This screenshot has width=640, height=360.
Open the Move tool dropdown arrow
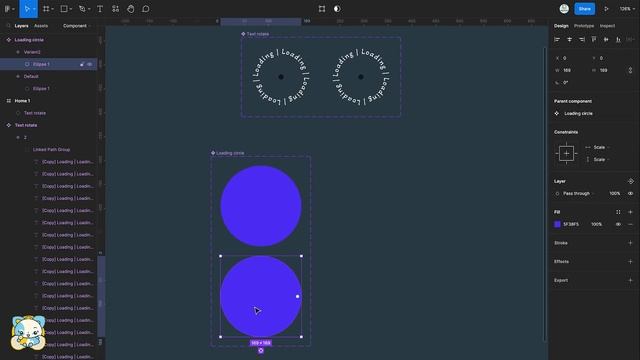(x=34, y=9)
